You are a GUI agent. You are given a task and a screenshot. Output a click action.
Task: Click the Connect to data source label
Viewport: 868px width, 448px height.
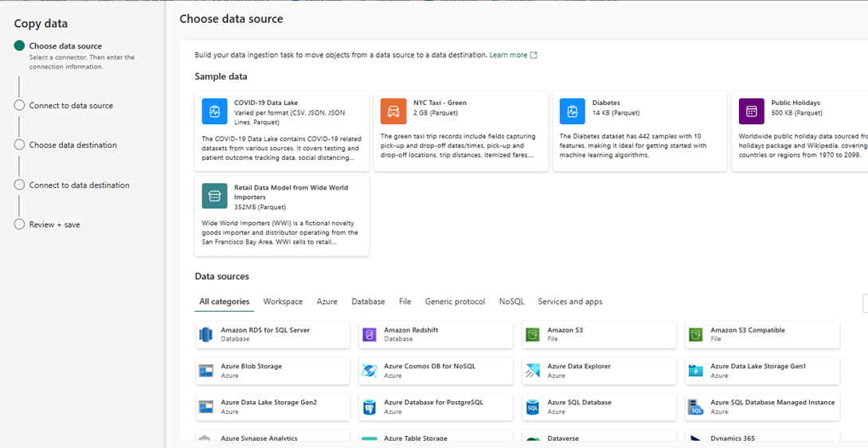tap(71, 106)
